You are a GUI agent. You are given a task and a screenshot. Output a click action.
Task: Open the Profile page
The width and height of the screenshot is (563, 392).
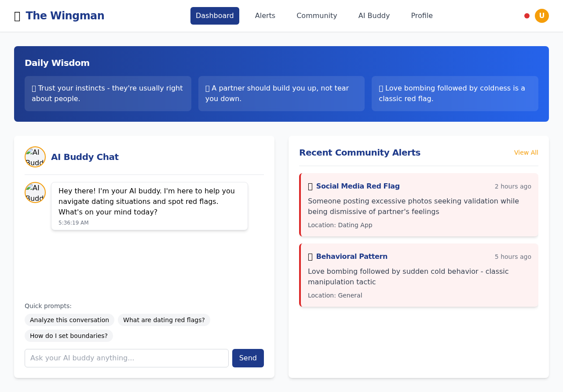[422, 16]
